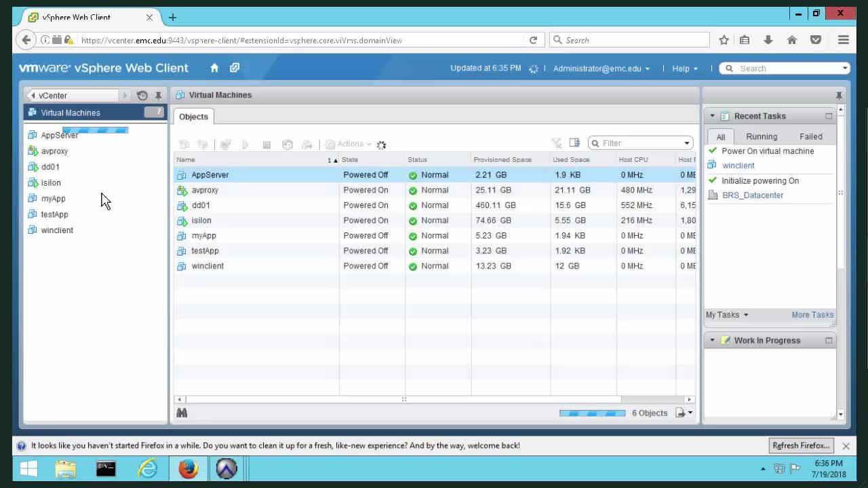The height and width of the screenshot is (488, 868).
Task: Select AppServer row in the table
Action: pyautogui.click(x=435, y=175)
